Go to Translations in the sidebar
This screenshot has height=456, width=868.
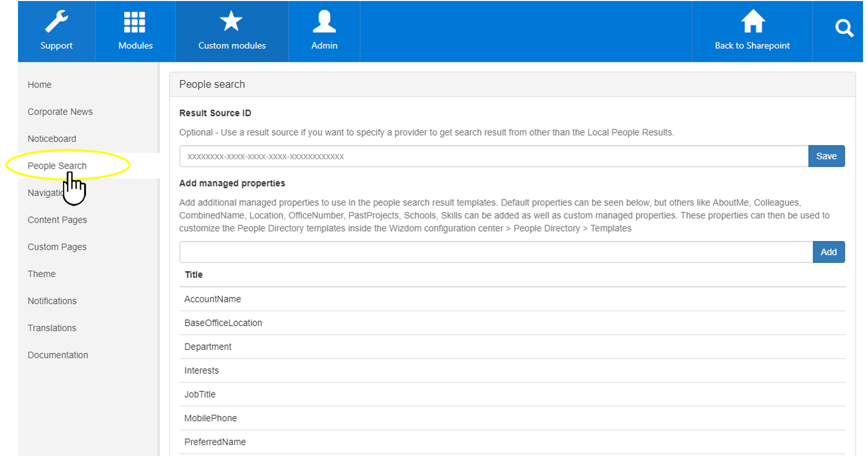tap(52, 328)
